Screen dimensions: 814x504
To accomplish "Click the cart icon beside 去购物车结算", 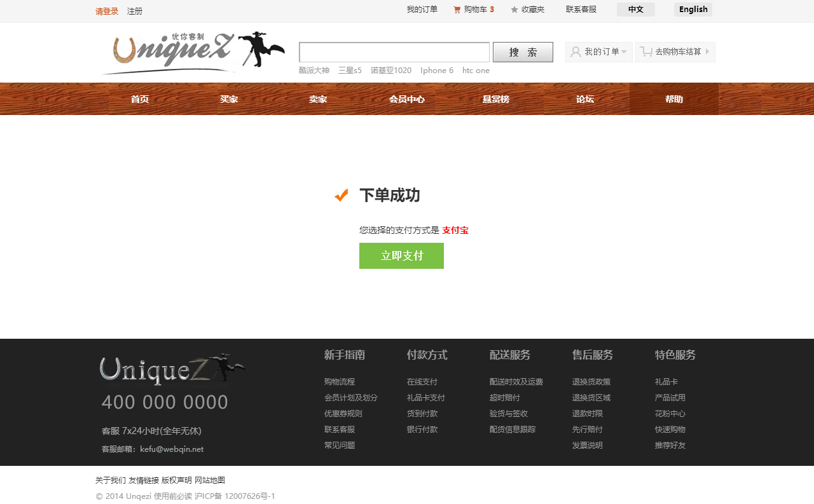I will pos(646,52).
